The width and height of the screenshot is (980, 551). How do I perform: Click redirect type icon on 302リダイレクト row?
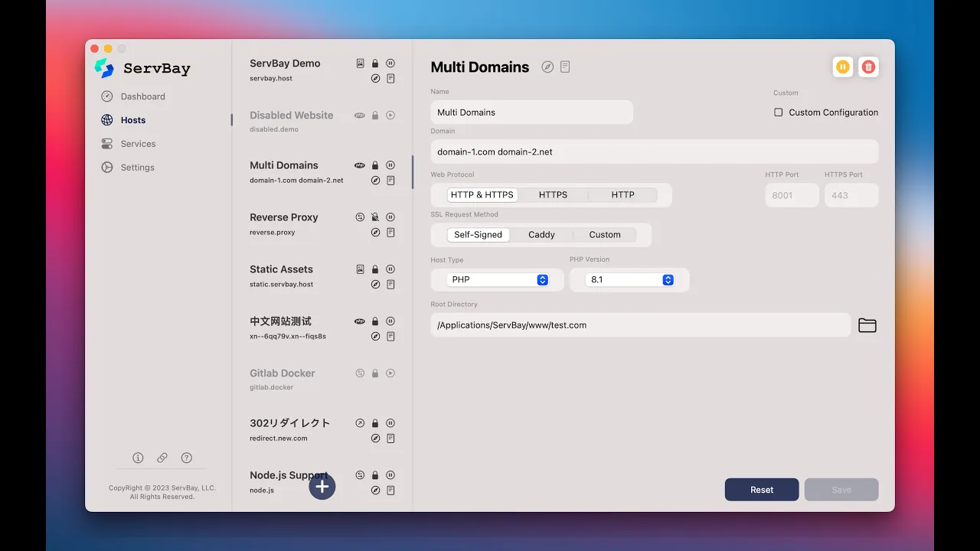pyautogui.click(x=360, y=423)
